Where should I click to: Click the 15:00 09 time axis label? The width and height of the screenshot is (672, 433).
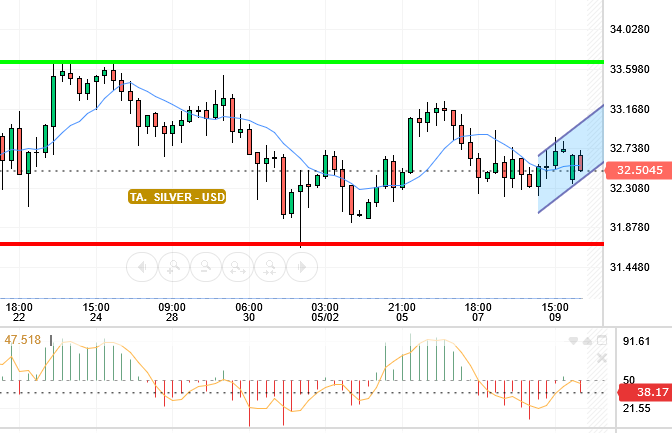[555, 312]
